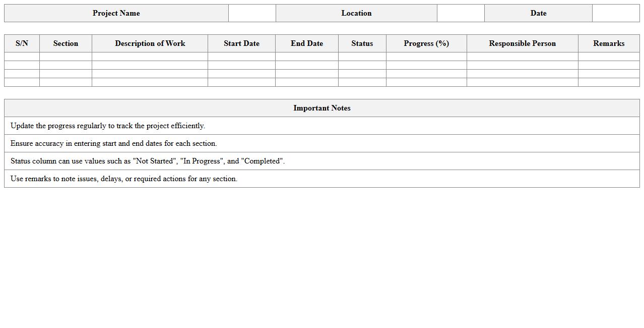
Task: Select the Responsible Person column header
Action: coord(522,43)
